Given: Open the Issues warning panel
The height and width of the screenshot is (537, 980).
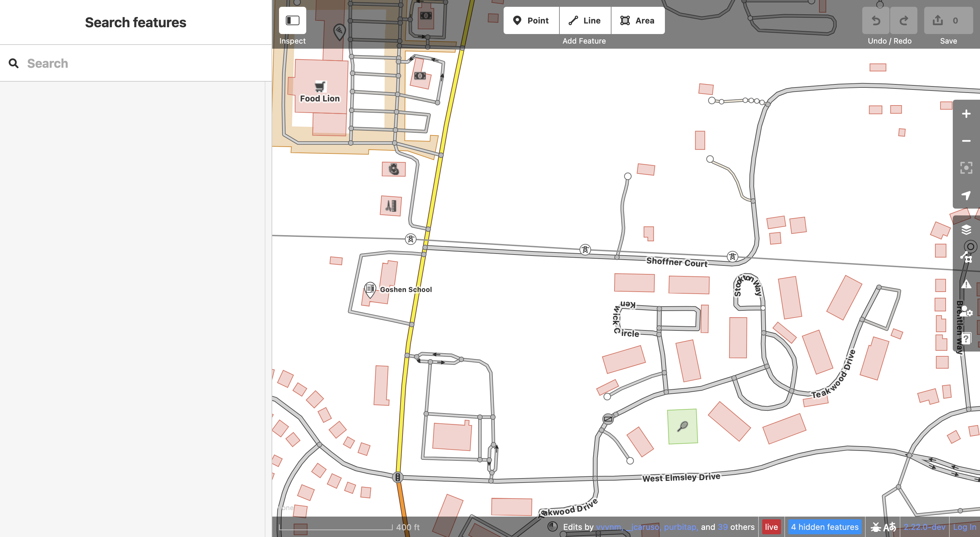Looking at the screenshot, I should pos(966,284).
